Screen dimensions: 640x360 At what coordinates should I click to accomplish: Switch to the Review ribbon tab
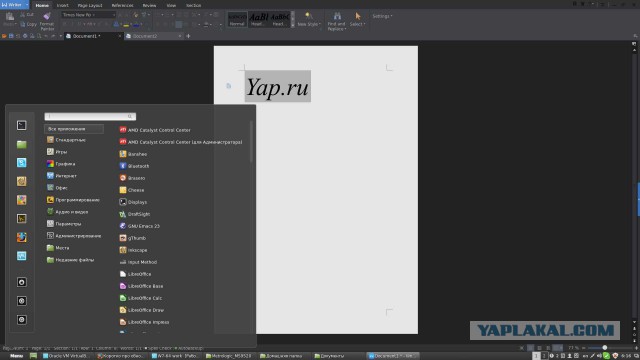[149, 5]
